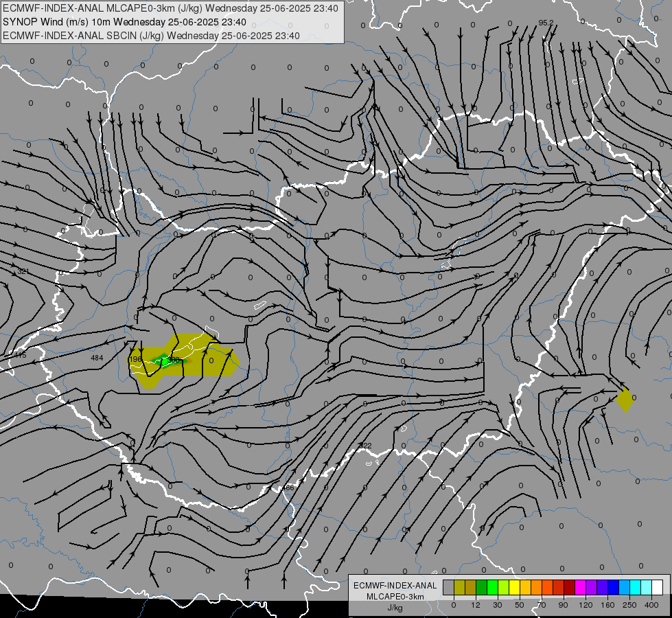Click the 322 value on the map
This screenshot has width=672, height=618.
coord(365,446)
